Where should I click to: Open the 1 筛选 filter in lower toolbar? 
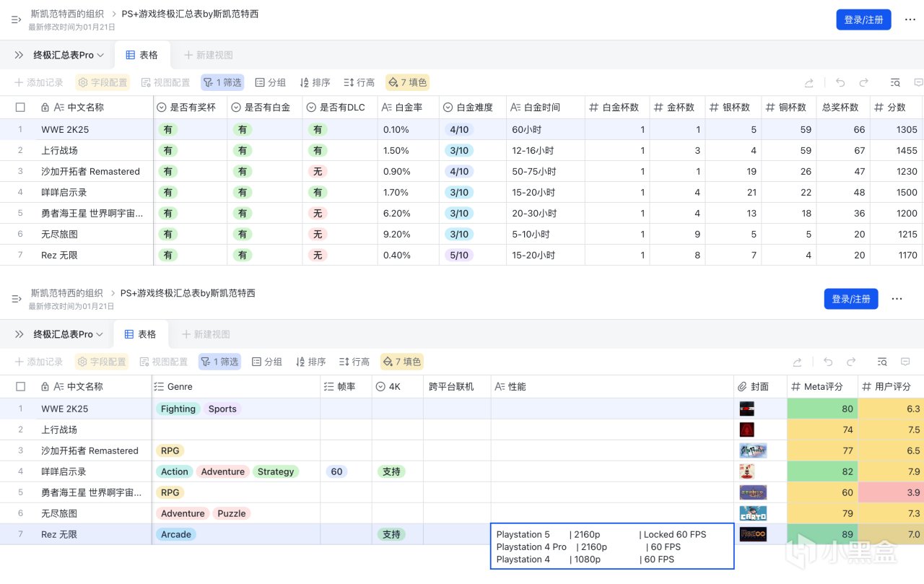point(219,362)
